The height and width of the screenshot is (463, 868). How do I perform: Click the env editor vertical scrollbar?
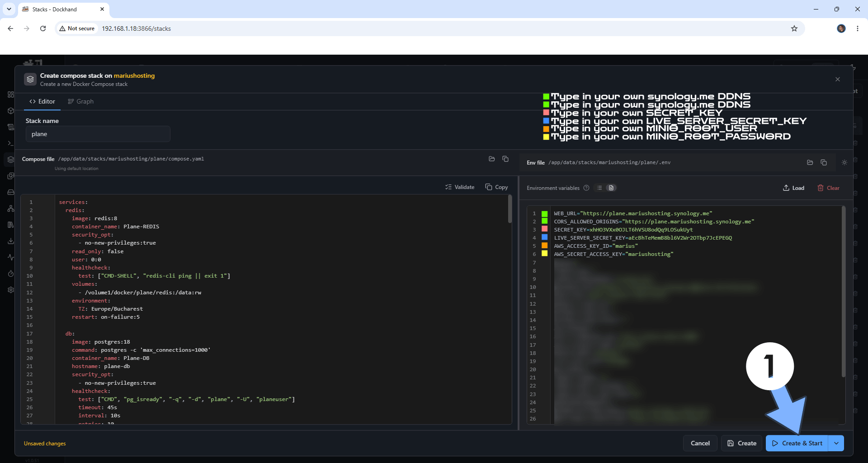(x=843, y=292)
